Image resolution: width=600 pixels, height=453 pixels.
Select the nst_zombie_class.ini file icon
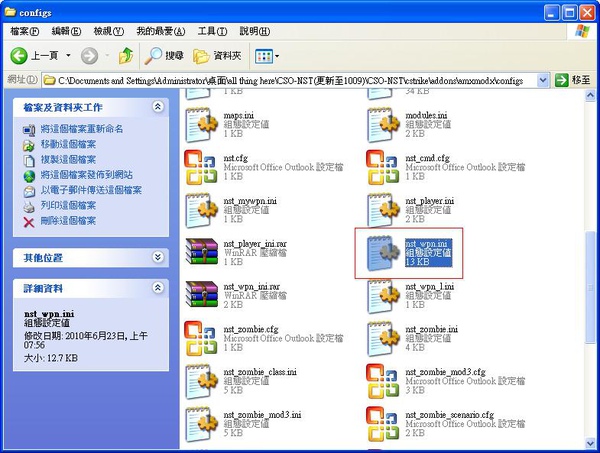tap(201, 381)
